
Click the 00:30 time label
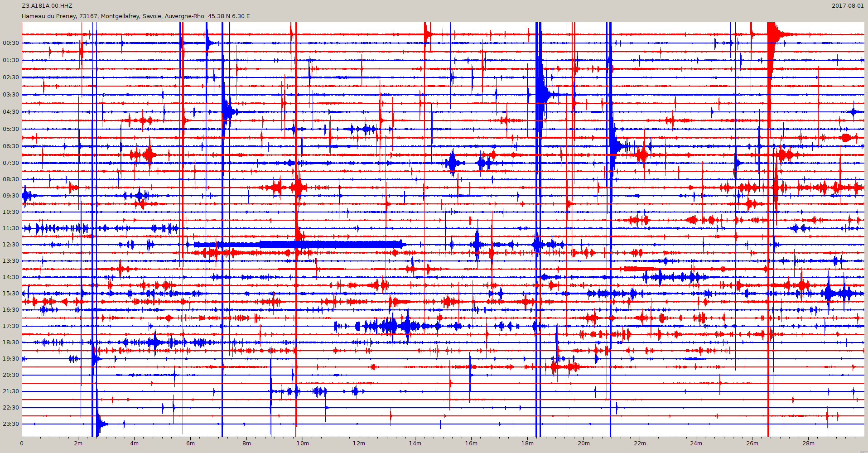[11, 43]
